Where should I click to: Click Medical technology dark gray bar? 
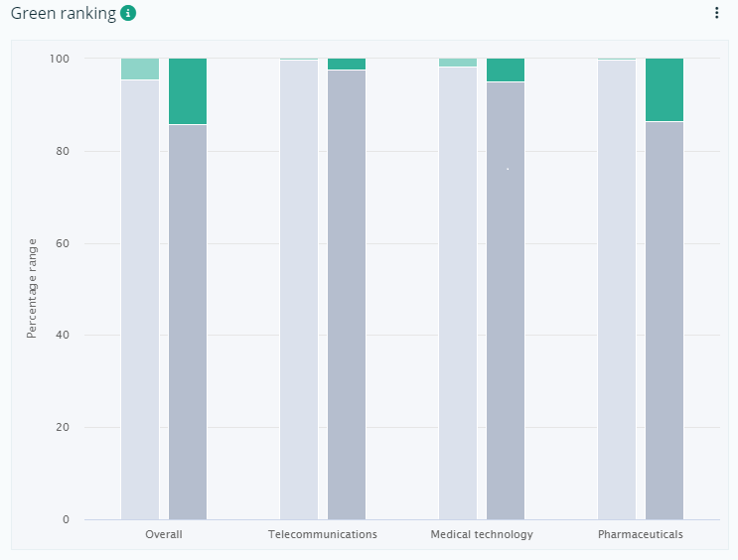pyautogui.click(x=506, y=301)
